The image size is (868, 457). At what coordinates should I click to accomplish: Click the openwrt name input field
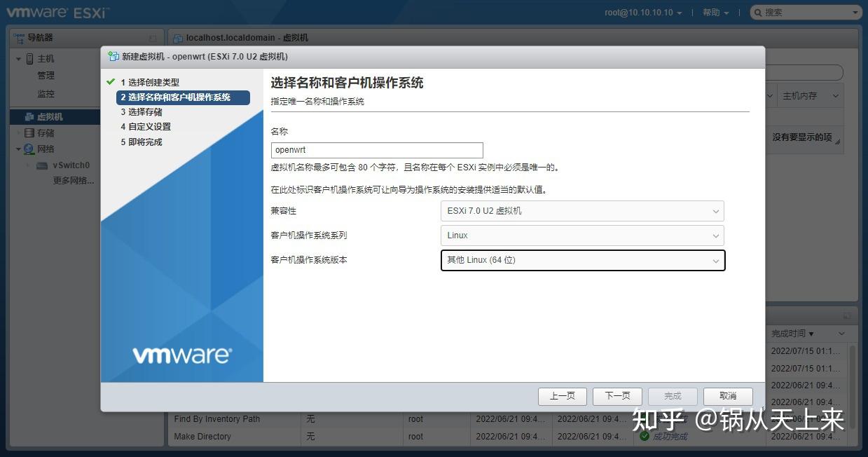pos(376,149)
